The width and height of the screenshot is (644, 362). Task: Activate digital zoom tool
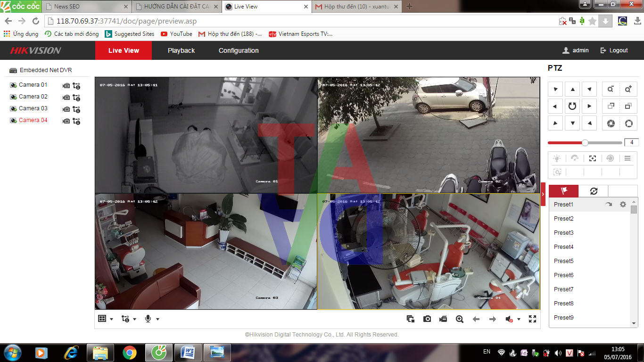click(459, 319)
